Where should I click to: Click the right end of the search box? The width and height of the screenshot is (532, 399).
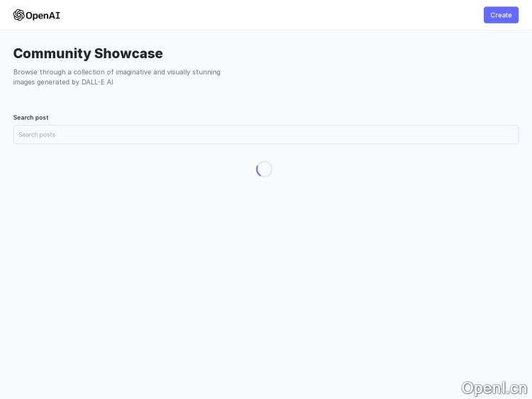coord(507,135)
